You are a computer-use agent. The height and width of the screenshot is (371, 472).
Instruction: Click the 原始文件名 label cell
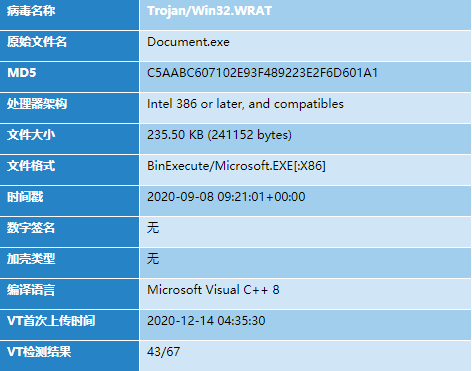pyautogui.click(x=69, y=46)
